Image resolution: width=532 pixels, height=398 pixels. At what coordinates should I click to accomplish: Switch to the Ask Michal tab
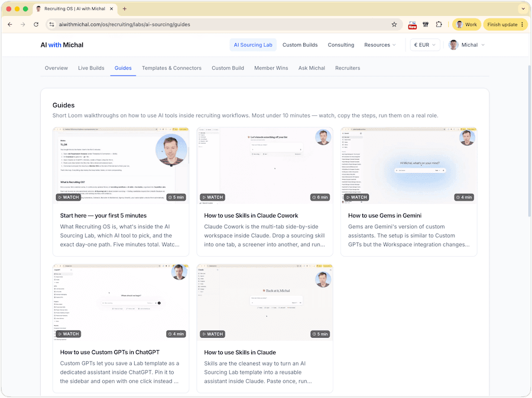(312, 68)
